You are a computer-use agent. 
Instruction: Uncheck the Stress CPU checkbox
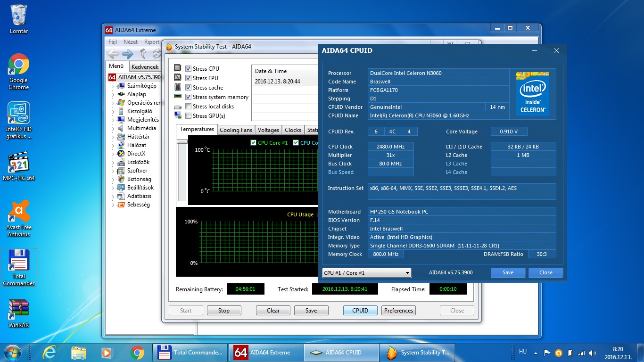(189, 69)
